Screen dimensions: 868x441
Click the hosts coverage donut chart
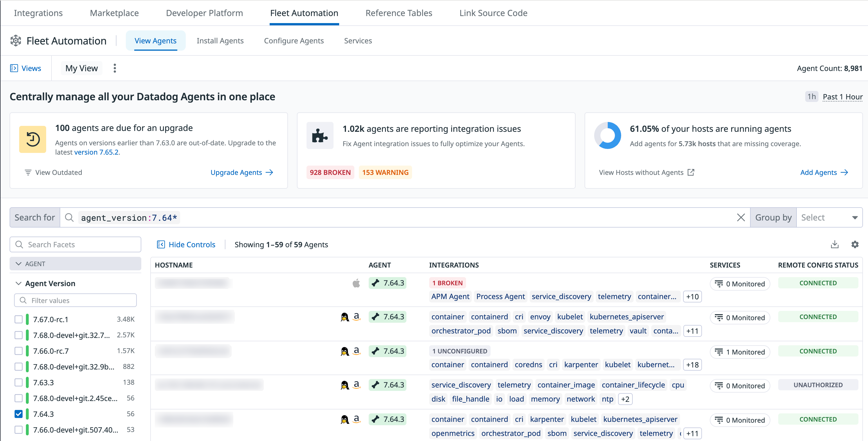point(608,135)
